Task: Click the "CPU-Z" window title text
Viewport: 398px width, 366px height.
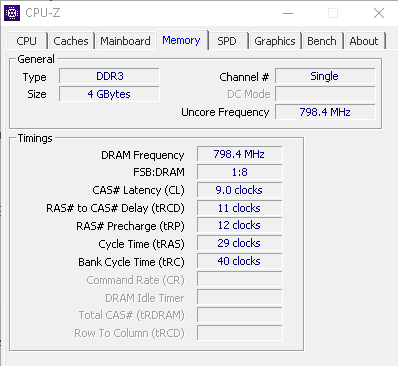Action: tap(43, 13)
